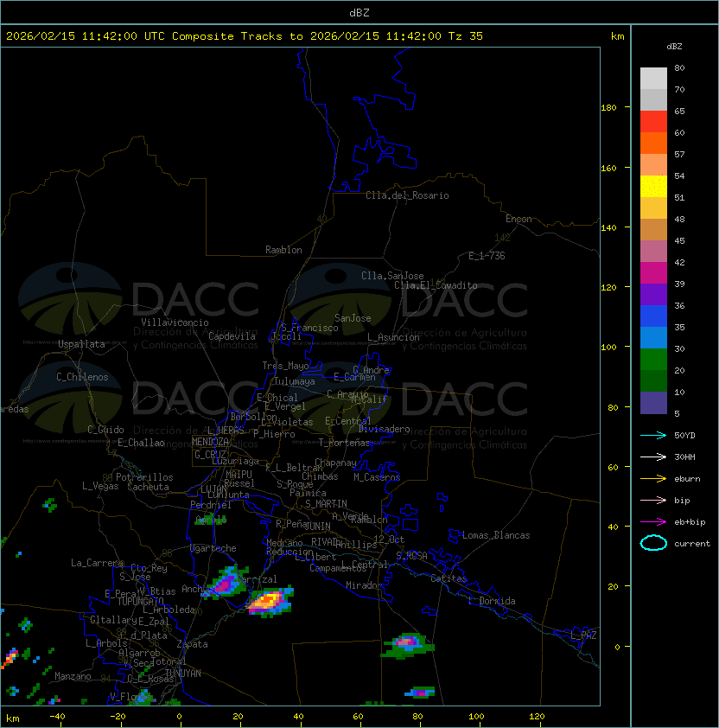Click the 'TUPUNGATO' label
This screenshot has height=728, width=719.
tap(140, 601)
